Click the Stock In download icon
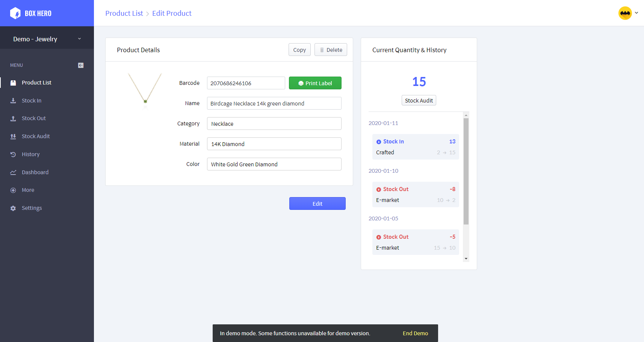Screen dimensions: 644x342 pyautogui.click(x=13, y=101)
